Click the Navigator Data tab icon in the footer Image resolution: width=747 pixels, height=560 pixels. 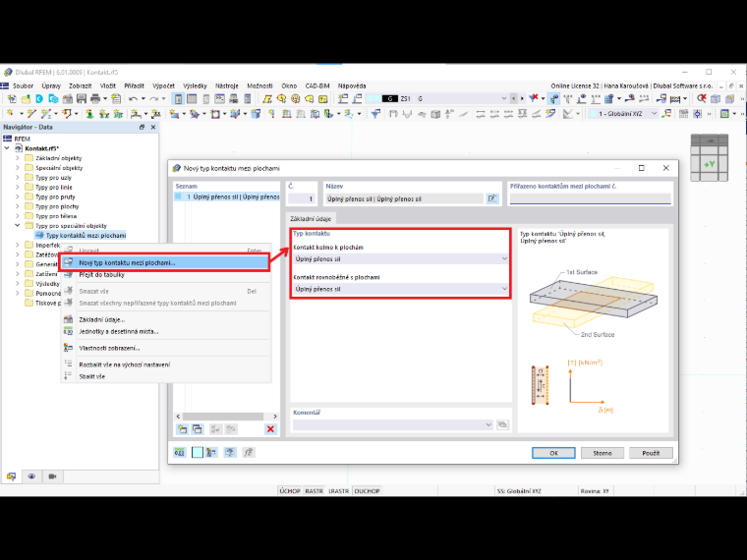click(11, 476)
